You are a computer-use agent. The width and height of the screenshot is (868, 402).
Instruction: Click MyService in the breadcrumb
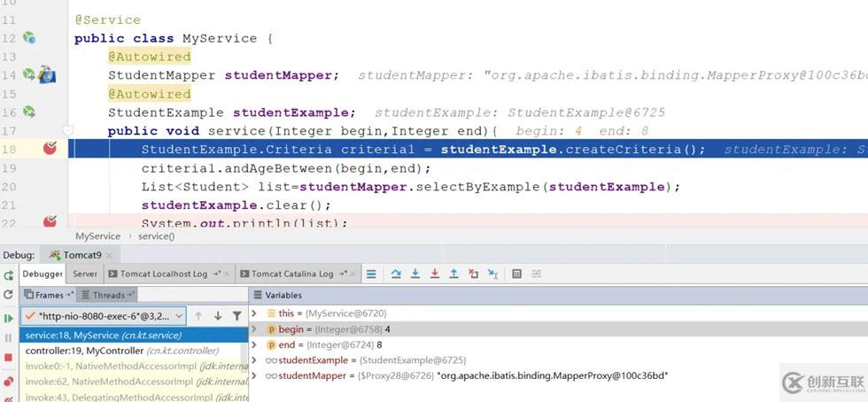click(x=98, y=236)
